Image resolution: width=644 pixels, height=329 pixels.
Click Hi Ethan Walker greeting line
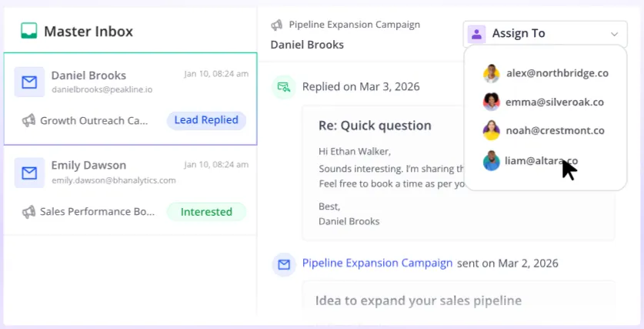355,152
